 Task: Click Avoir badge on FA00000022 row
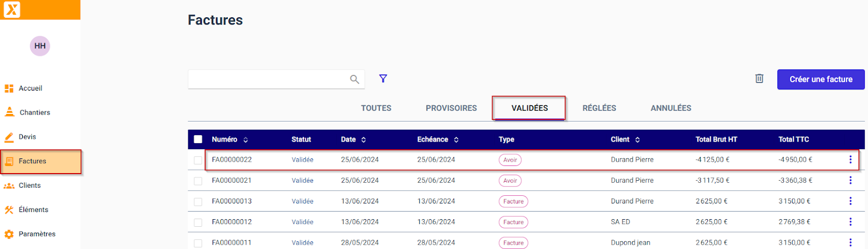pos(510,160)
